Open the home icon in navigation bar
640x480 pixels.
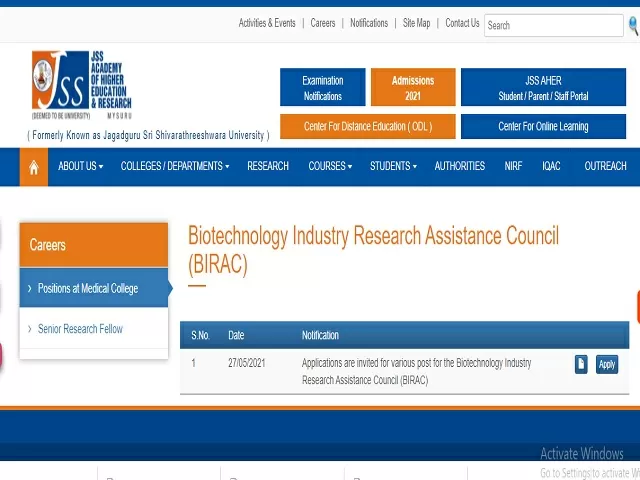[34, 167]
